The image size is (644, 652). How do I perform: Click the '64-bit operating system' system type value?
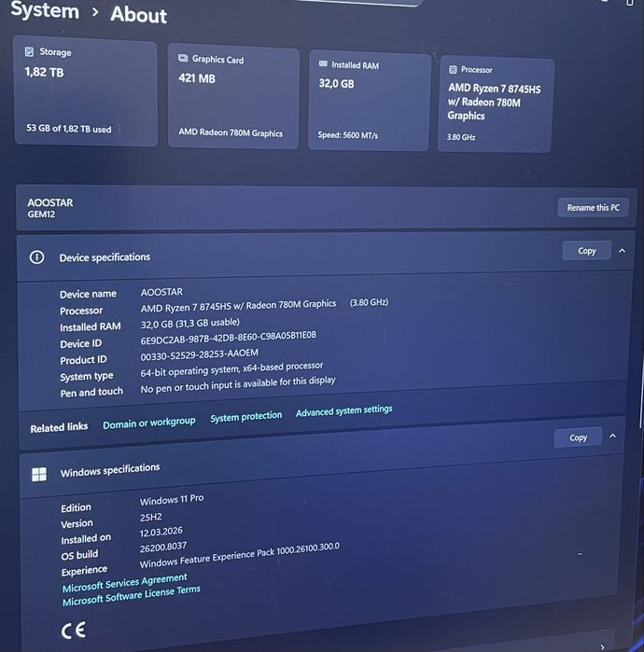point(231,369)
